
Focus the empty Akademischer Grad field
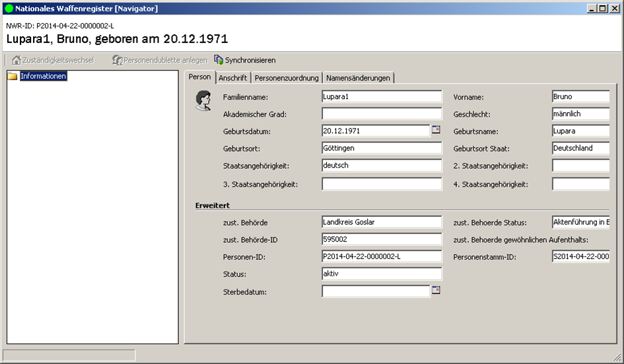click(x=381, y=114)
